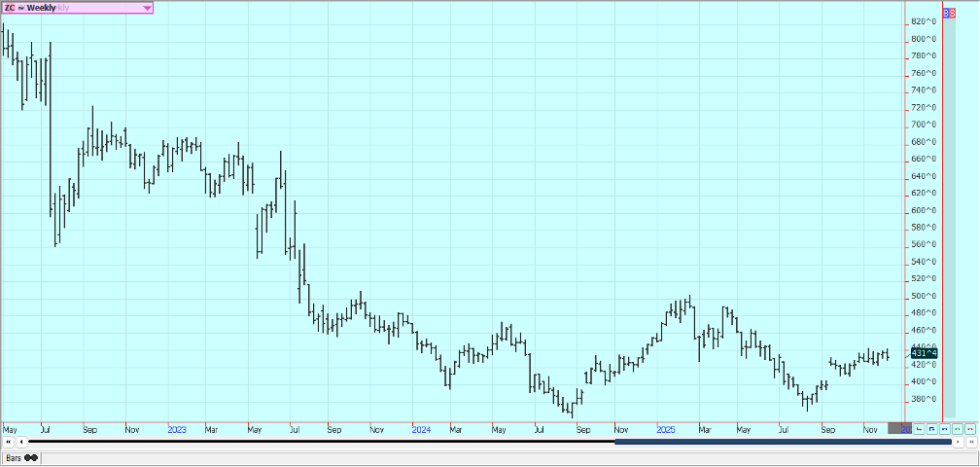980x467 pixels.
Task: Jump to the chart start with double-left arrow
Action: 9,442
